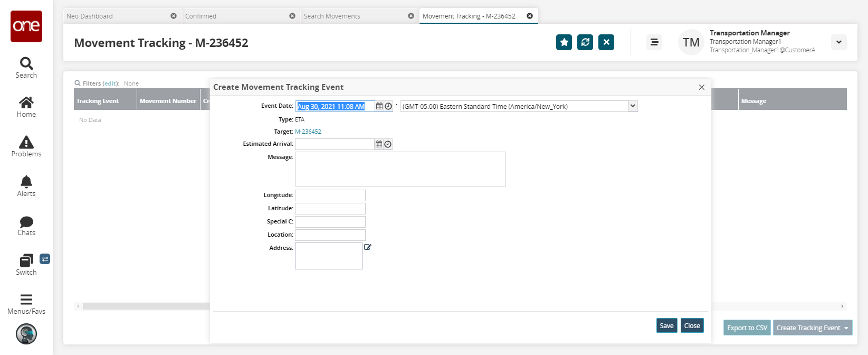Click the Save button
Viewport: 868px width, 355px height.
pyautogui.click(x=666, y=326)
